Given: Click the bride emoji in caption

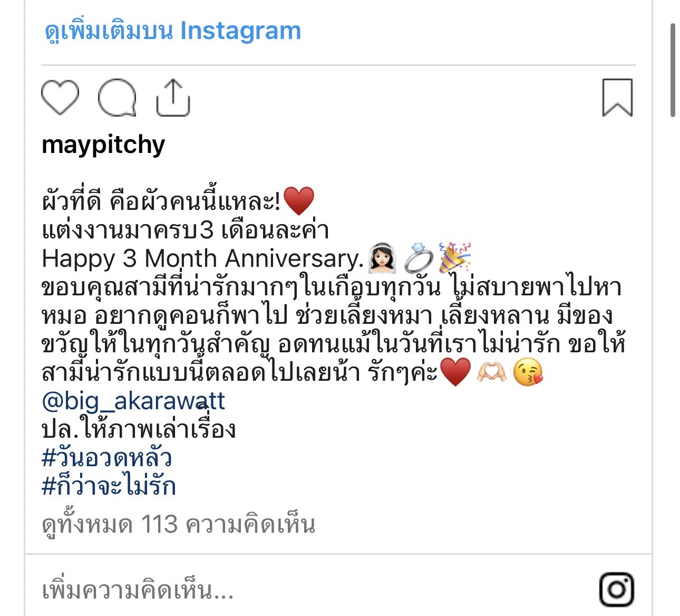Looking at the screenshot, I should click(382, 258).
